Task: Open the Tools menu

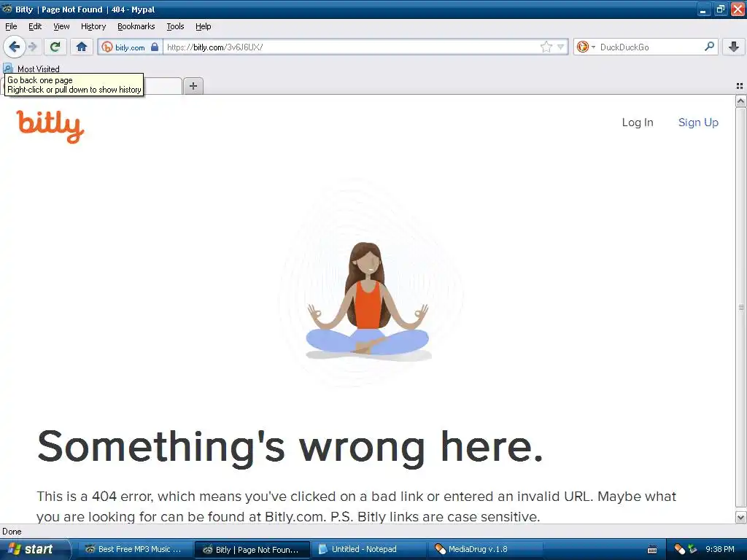Action: (175, 26)
